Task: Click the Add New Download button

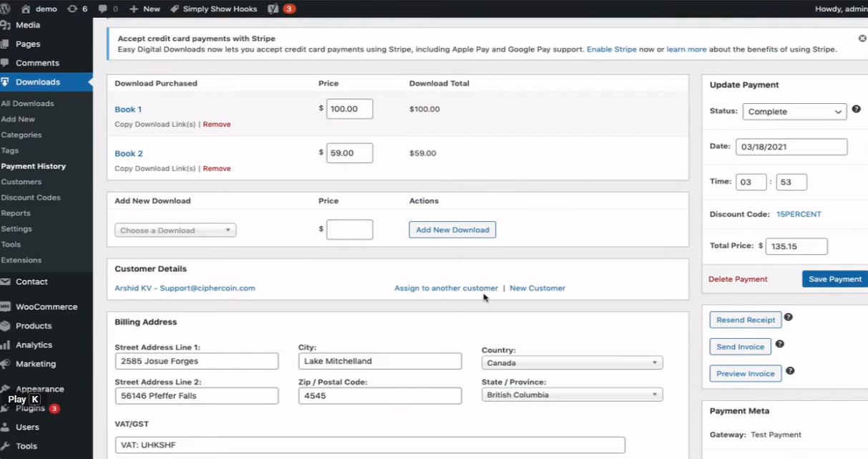Action: 452,230
